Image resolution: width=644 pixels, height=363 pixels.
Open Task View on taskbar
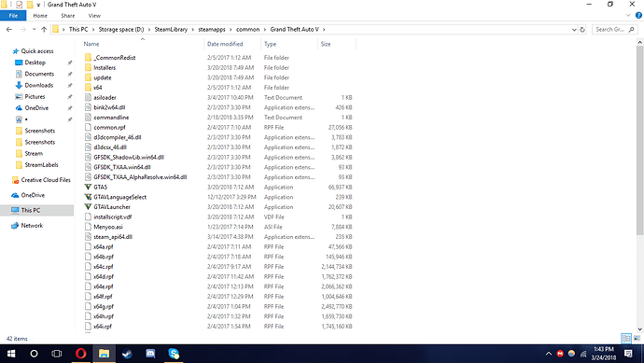(57, 354)
